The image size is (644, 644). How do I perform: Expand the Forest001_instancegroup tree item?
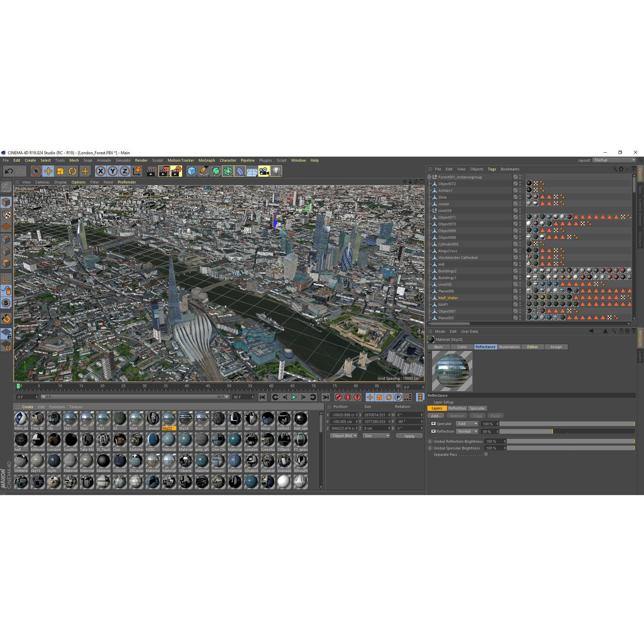coord(430,177)
